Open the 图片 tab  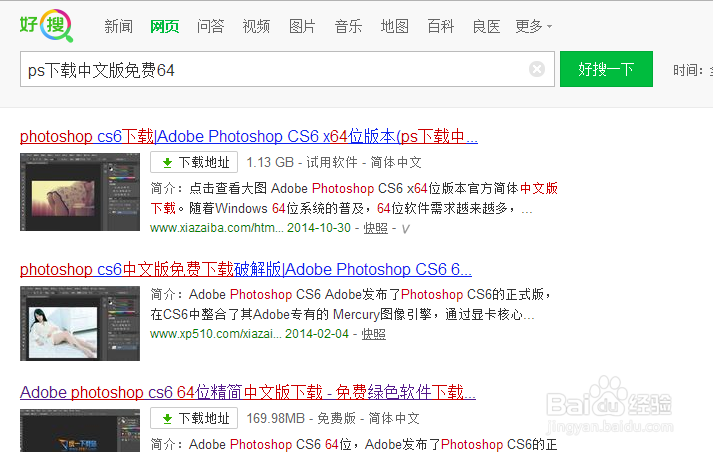tap(302, 26)
